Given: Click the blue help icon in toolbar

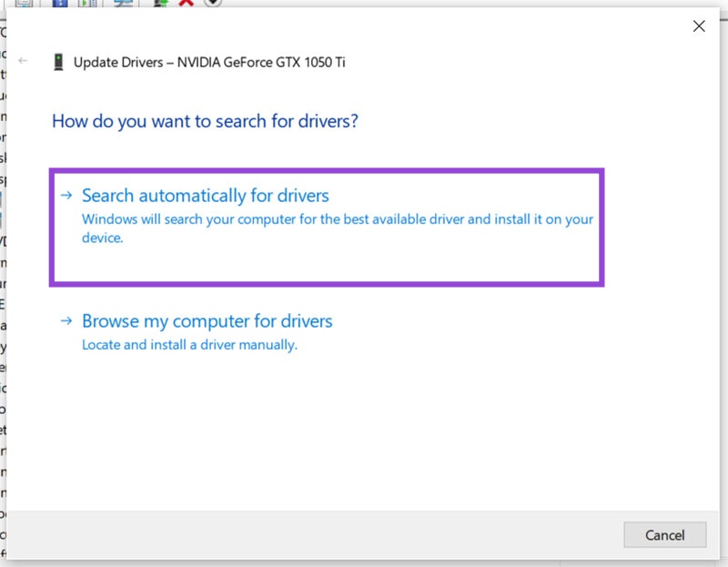Looking at the screenshot, I should [x=60, y=3].
